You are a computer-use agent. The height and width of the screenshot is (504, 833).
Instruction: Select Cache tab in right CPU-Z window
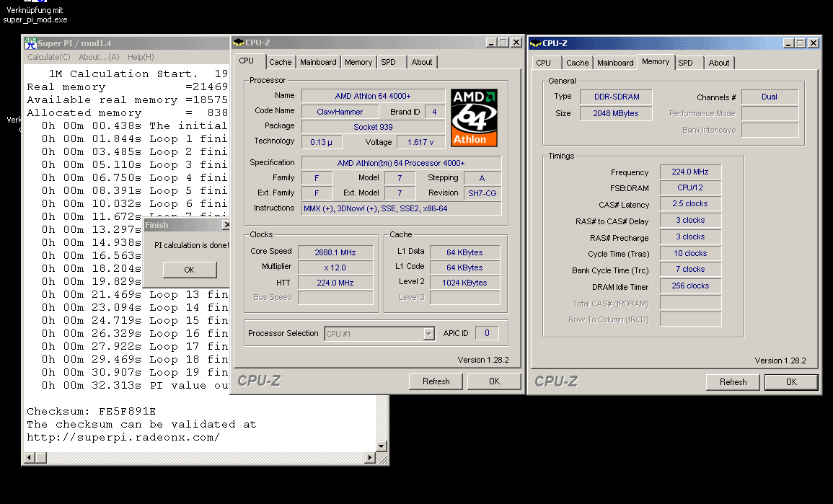[578, 63]
